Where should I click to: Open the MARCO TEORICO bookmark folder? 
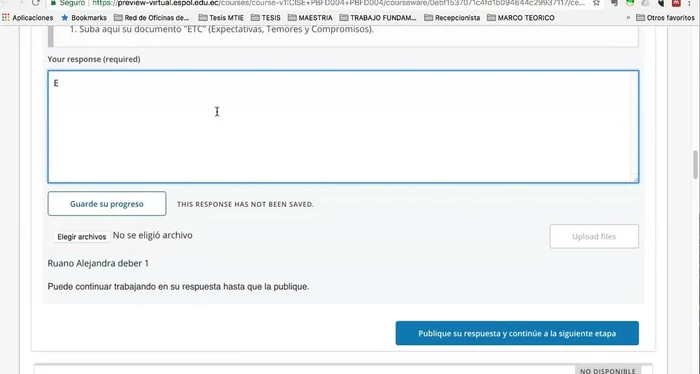tap(521, 18)
